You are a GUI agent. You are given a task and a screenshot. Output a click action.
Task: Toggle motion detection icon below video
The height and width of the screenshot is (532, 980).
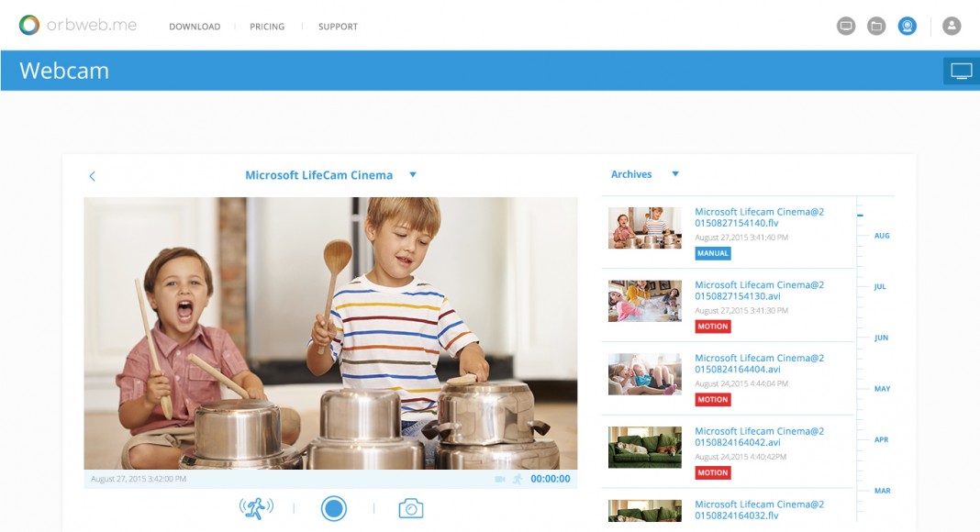[x=256, y=508]
